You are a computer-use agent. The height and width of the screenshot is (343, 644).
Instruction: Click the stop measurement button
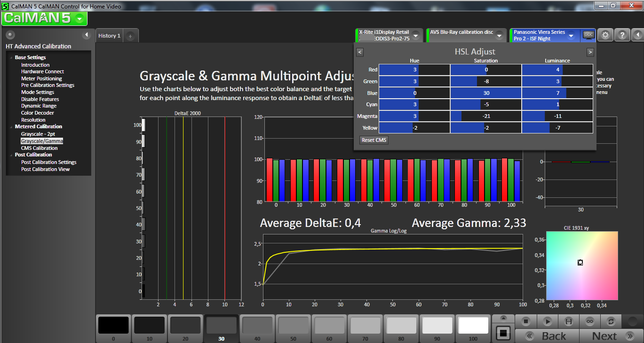tap(526, 321)
